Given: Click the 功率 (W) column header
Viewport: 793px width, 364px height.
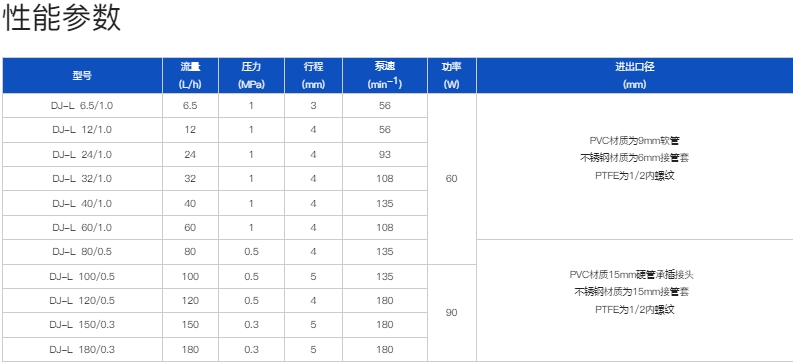Looking at the screenshot, I should [x=452, y=76].
